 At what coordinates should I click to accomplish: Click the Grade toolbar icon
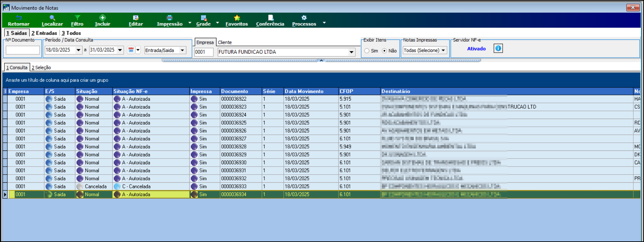click(x=203, y=18)
